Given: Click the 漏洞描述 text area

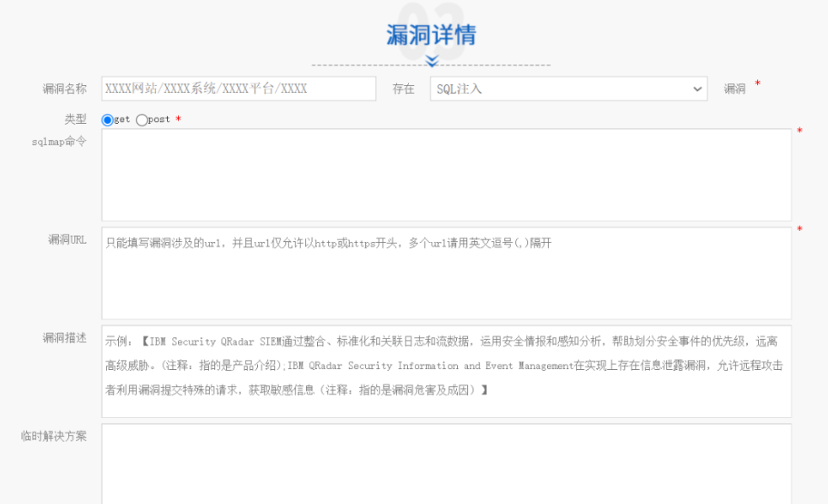Looking at the screenshot, I should click(446, 372).
